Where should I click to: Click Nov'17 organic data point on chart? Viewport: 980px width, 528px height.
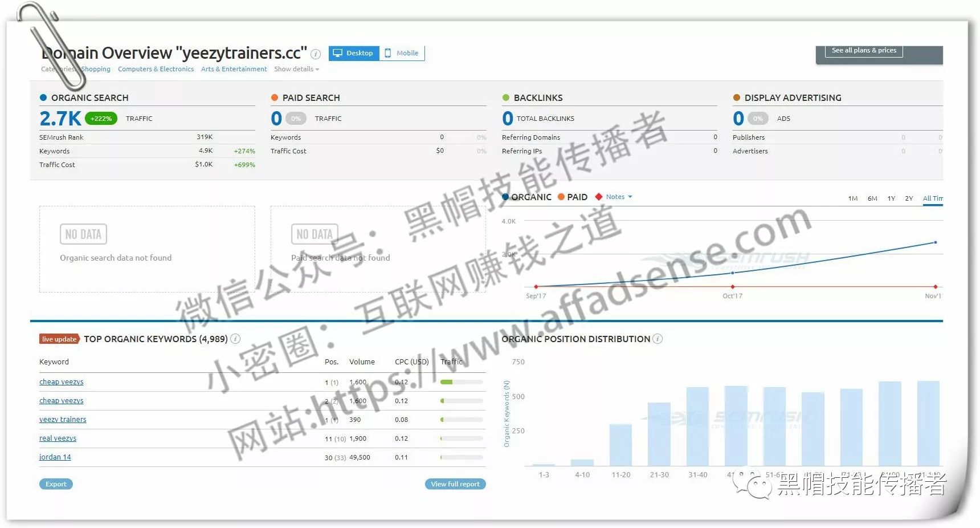point(935,242)
